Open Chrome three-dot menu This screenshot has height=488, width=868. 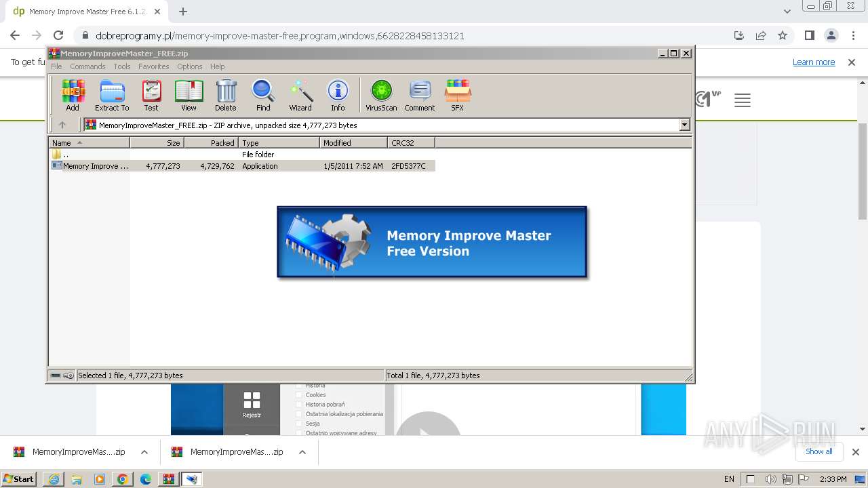(x=852, y=36)
